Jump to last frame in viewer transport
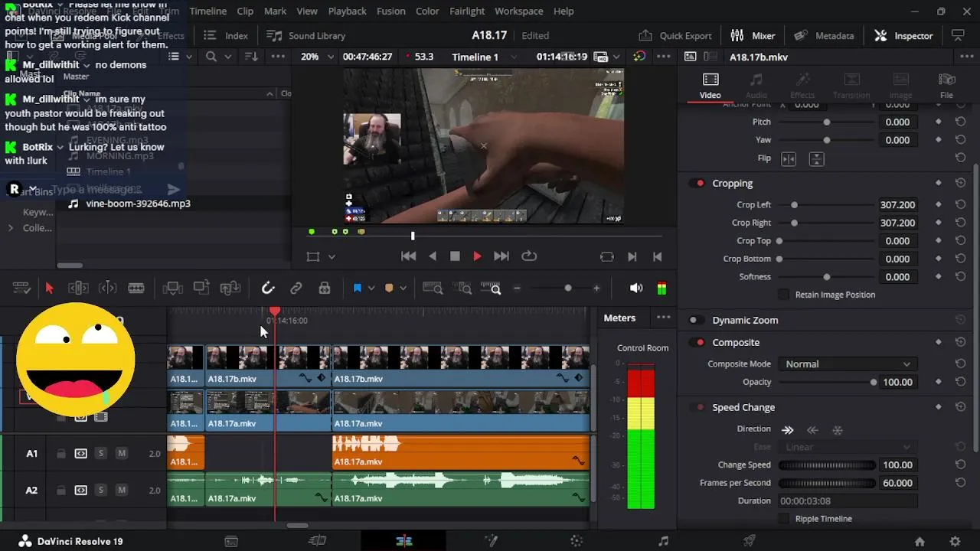The height and width of the screenshot is (551, 980). pos(501,256)
